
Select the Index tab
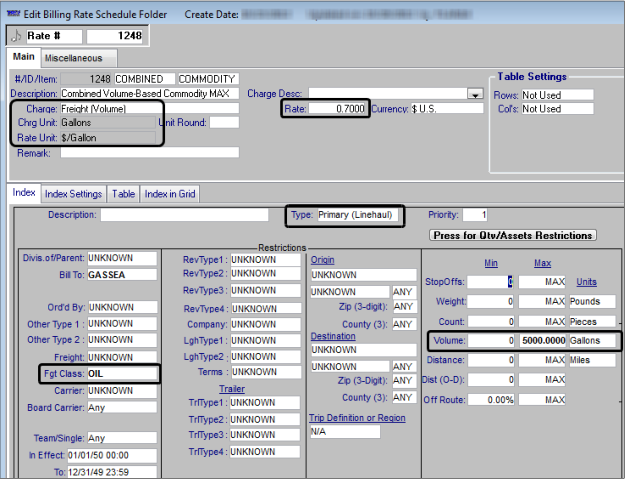click(x=24, y=193)
